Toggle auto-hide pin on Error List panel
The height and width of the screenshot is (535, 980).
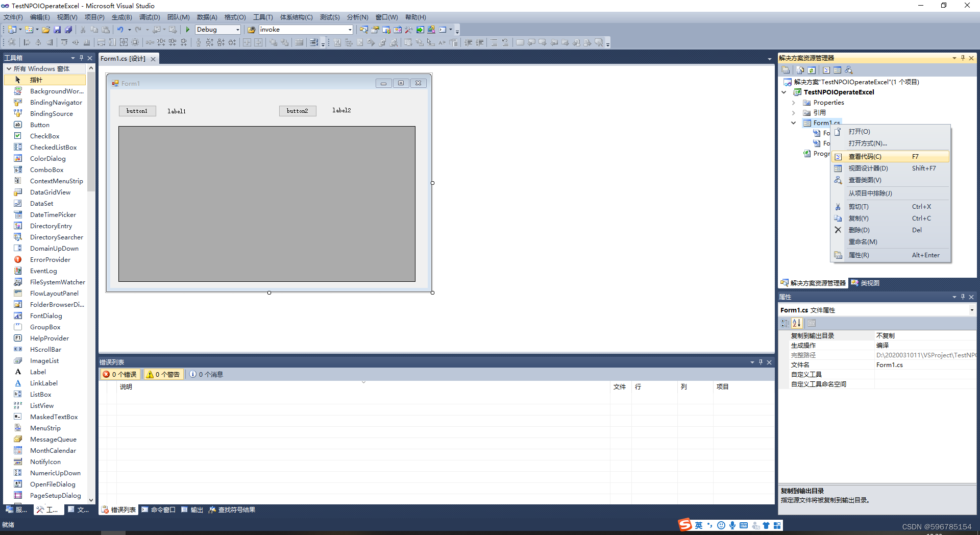click(x=761, y=362)
